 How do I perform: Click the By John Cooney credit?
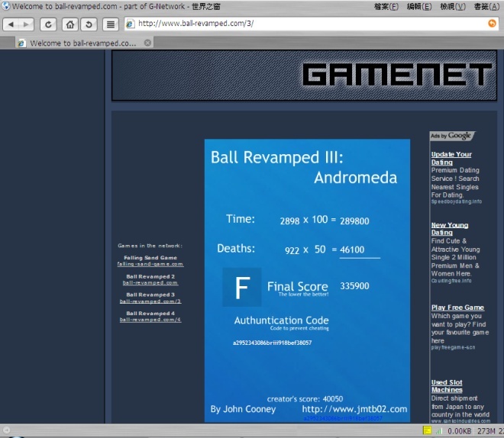tap(243, 409)
